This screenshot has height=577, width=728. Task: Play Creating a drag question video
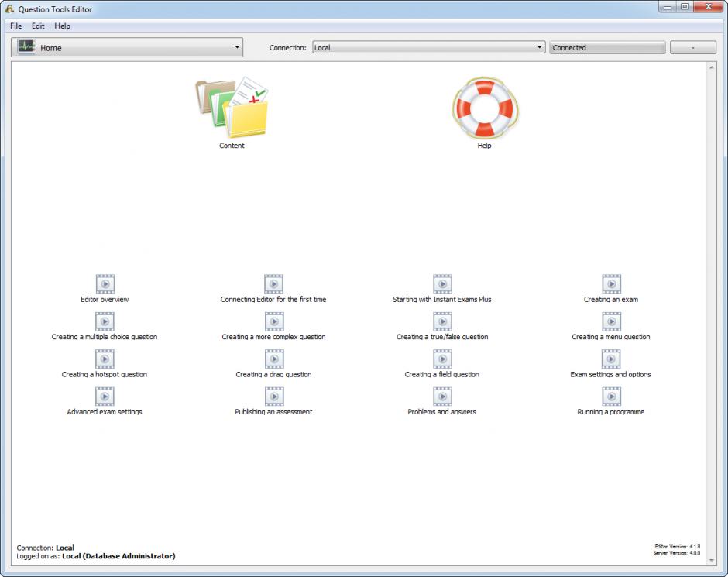coord(273,359)
